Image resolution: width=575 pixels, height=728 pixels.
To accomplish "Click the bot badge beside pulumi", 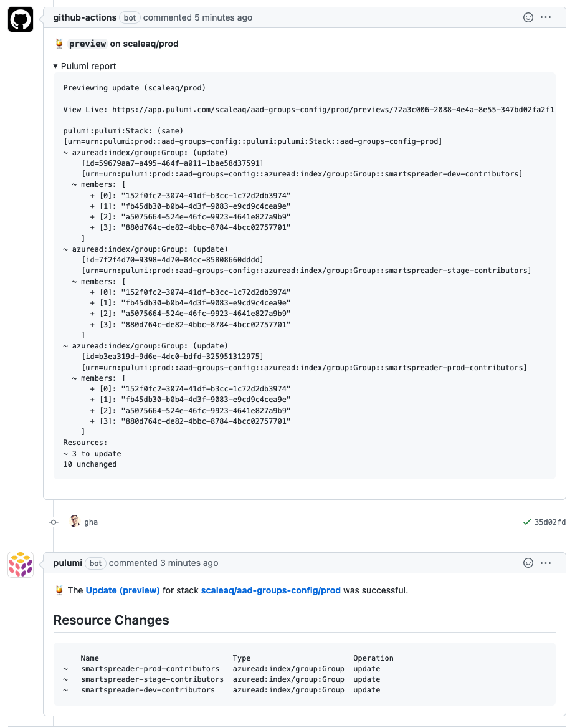I will pyautogui.click(x=95, y=563).
